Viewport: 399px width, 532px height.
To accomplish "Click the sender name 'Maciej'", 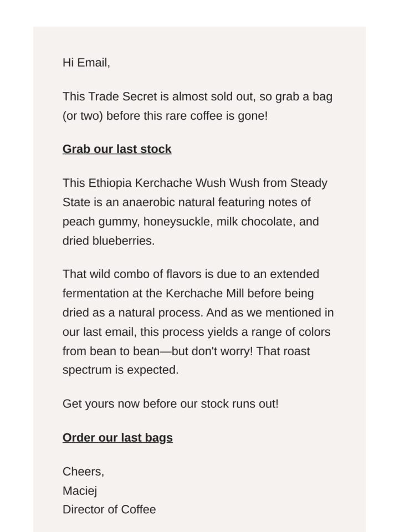I will click(80, 490).
